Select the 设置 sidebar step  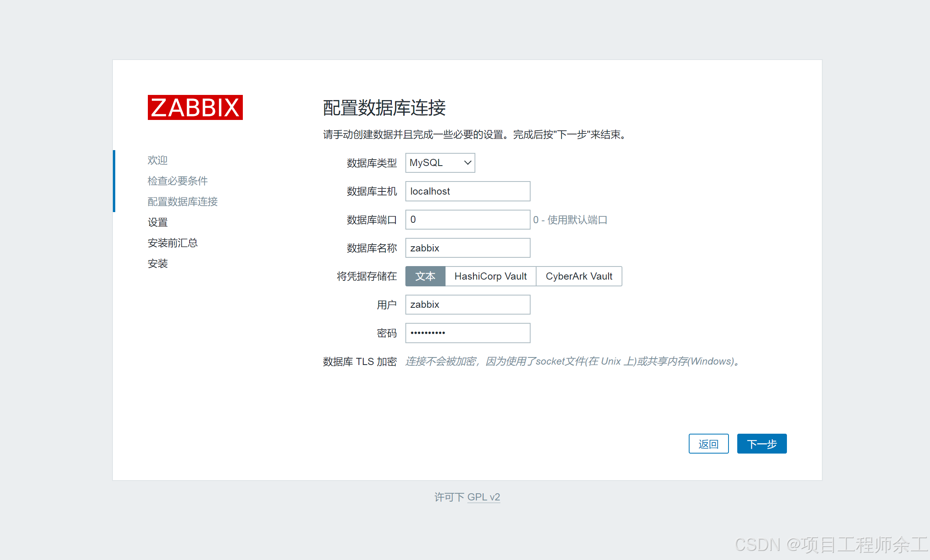(157, 222)
